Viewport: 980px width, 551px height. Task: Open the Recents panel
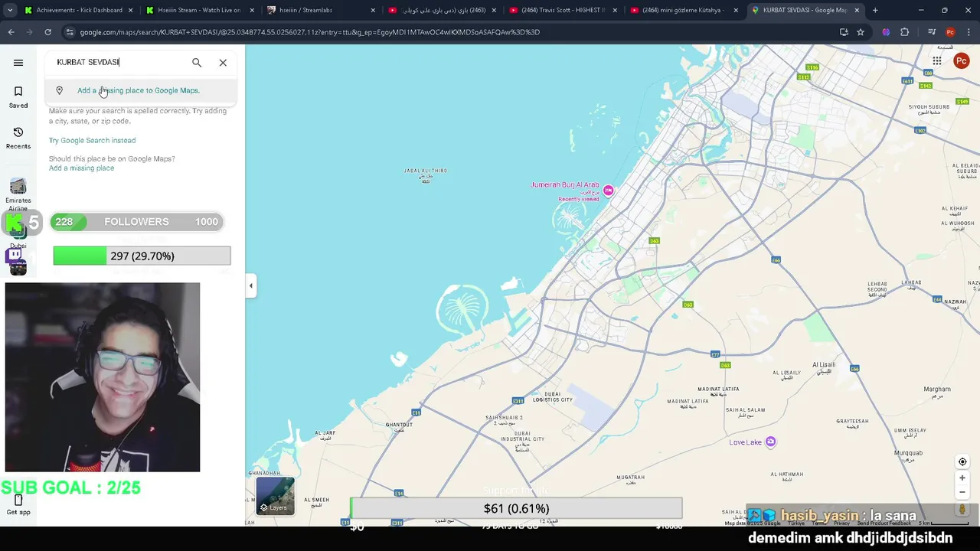coord(18,138)
